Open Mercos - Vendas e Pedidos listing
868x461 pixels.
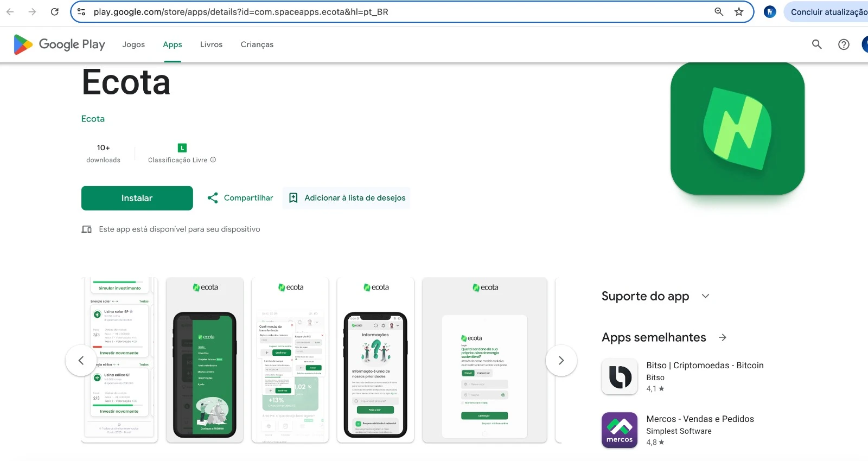[x=700, y=419]
